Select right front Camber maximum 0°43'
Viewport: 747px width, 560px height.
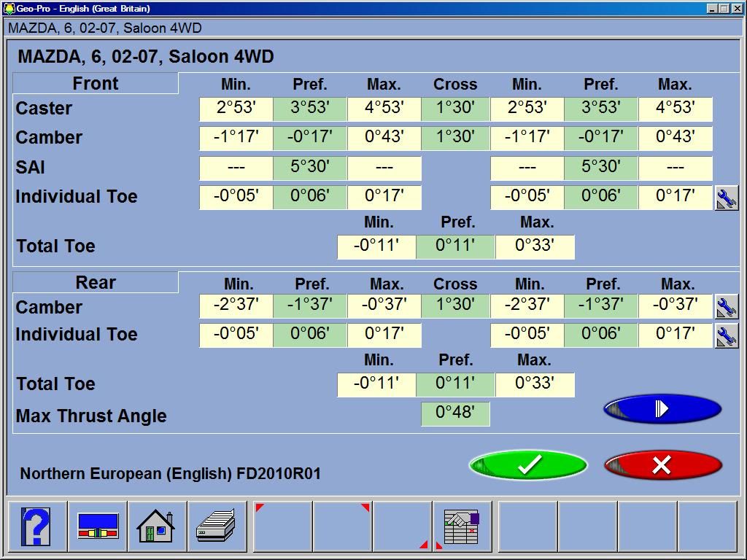[675, 138]
